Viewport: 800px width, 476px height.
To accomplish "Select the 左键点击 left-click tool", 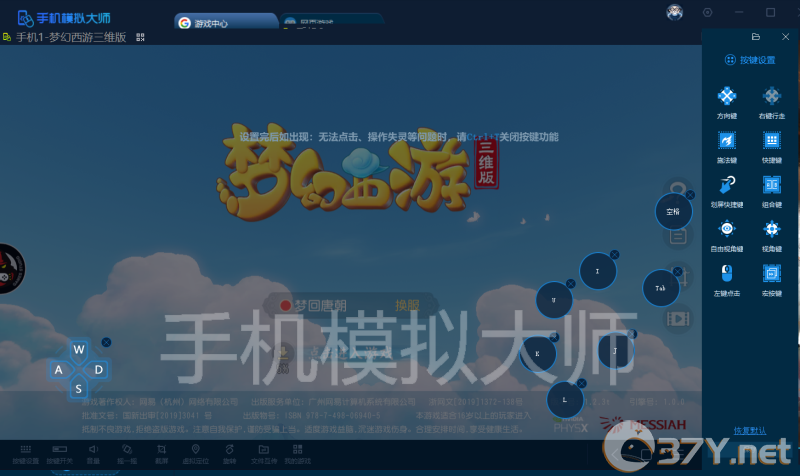I will [727, 280].
